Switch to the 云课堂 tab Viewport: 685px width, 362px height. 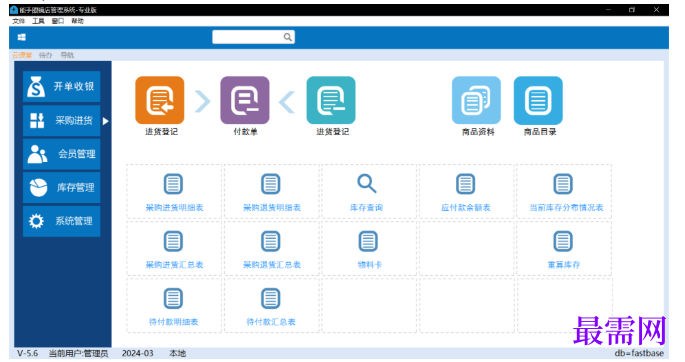(22, 55)
